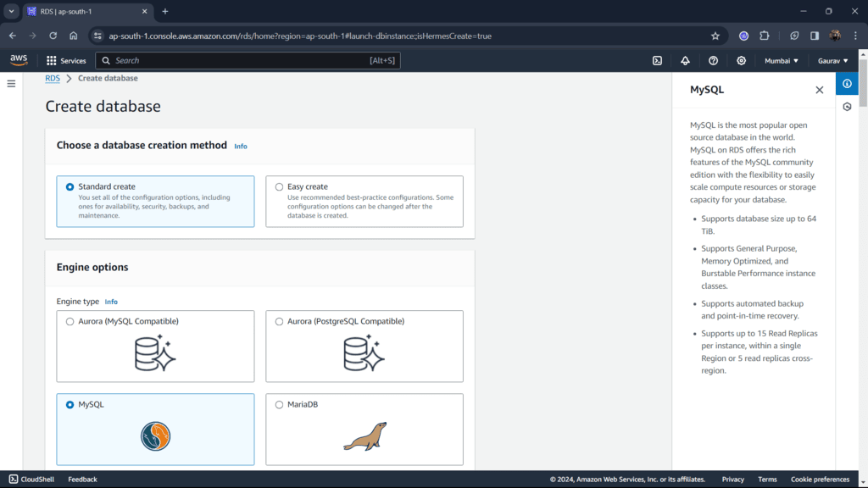Click the Aurora PostgreSQL Compatible engine logo

coord(364,352)
